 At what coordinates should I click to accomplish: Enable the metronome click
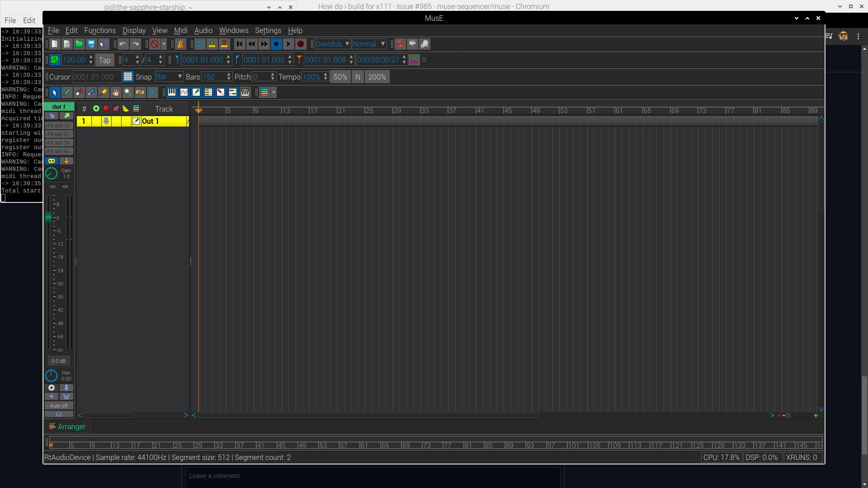180,44
